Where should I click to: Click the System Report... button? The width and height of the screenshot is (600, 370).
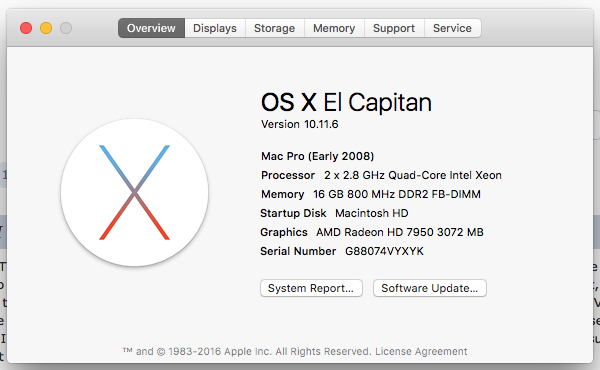point(311,288)
